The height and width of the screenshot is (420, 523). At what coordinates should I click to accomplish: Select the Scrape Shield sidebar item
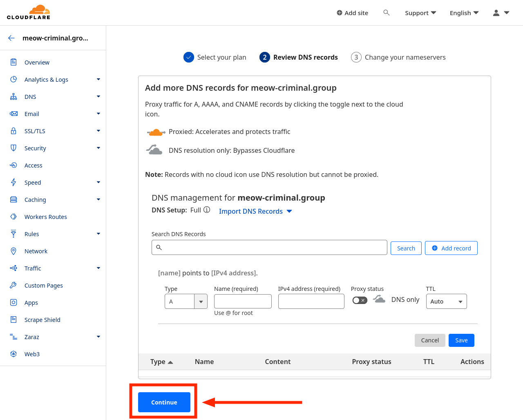coord(42,319)
